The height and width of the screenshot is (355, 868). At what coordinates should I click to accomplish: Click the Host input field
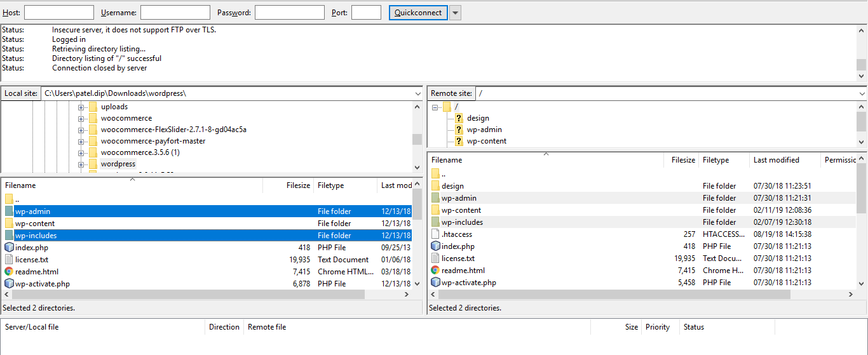(x=59, y=13)
